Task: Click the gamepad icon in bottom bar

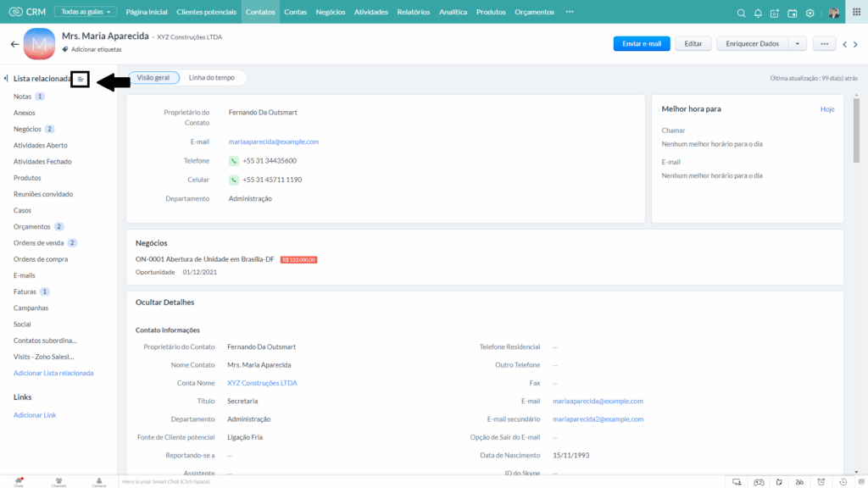Action: click(x=759, y=482)
